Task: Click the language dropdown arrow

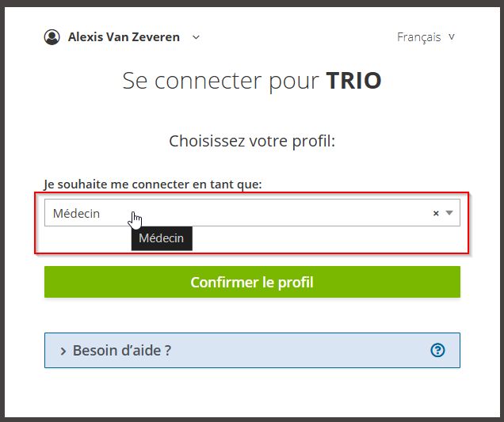Action: coord(451,37)
